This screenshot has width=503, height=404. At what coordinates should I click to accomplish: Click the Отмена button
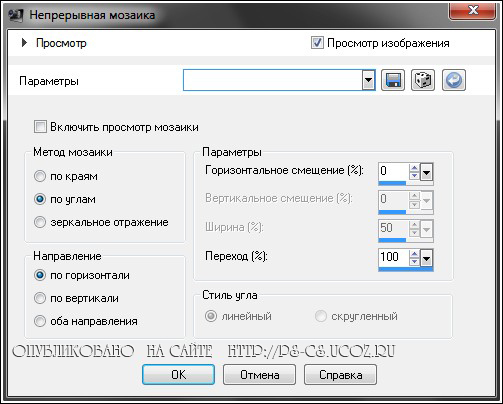[x=259, y=375]
